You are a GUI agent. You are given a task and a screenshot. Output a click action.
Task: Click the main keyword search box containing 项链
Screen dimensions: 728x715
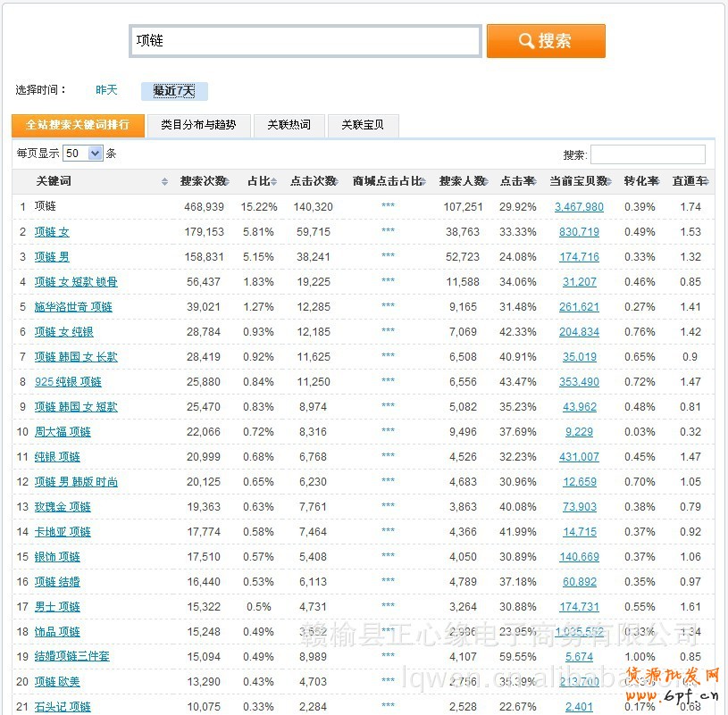[305, 41]
